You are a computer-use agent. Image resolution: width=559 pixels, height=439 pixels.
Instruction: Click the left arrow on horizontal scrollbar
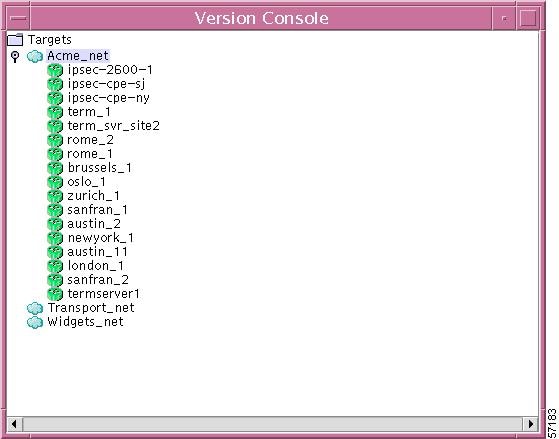tap(14, 424)
